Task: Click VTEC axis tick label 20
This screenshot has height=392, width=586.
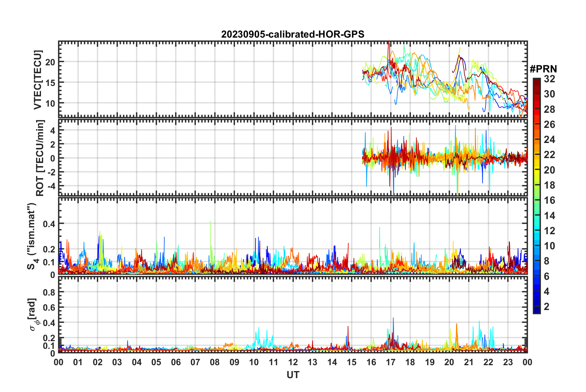Action: pos(50,62)
